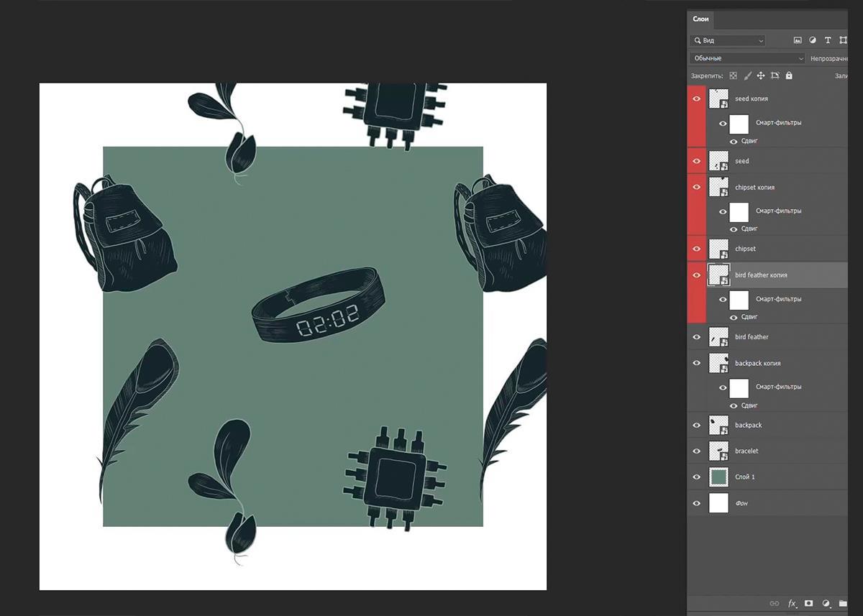Click the pixel layer filter icon
Viewport: 863px width, 616px height.
(798, 41)
